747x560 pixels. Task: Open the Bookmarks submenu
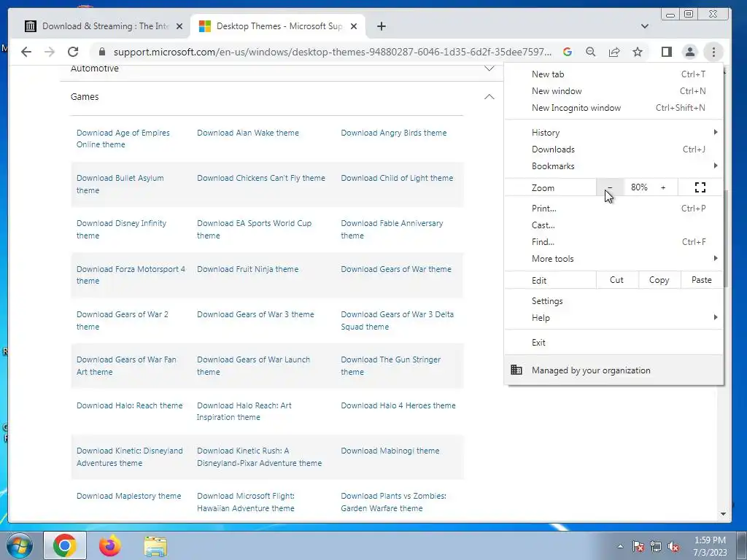614,166
